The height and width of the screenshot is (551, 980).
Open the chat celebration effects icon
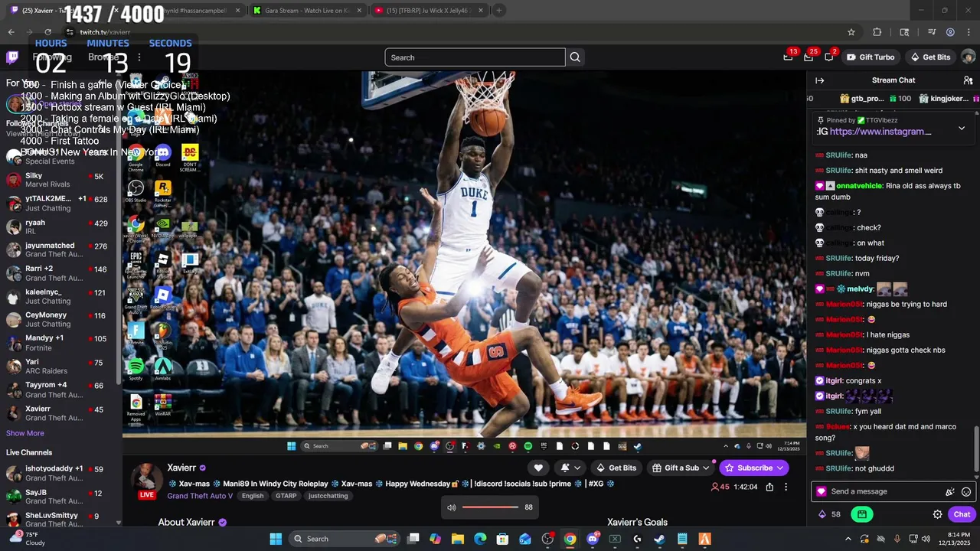[x=950, y=492]
